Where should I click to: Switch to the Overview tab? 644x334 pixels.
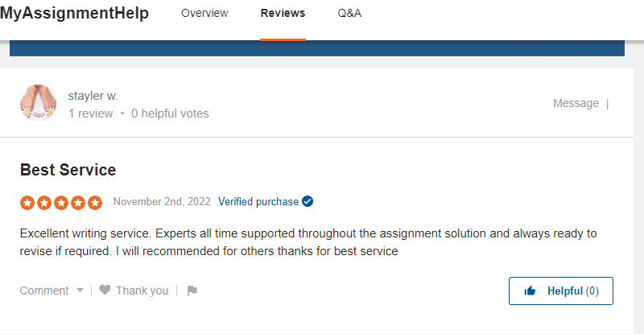pos(204,13)
